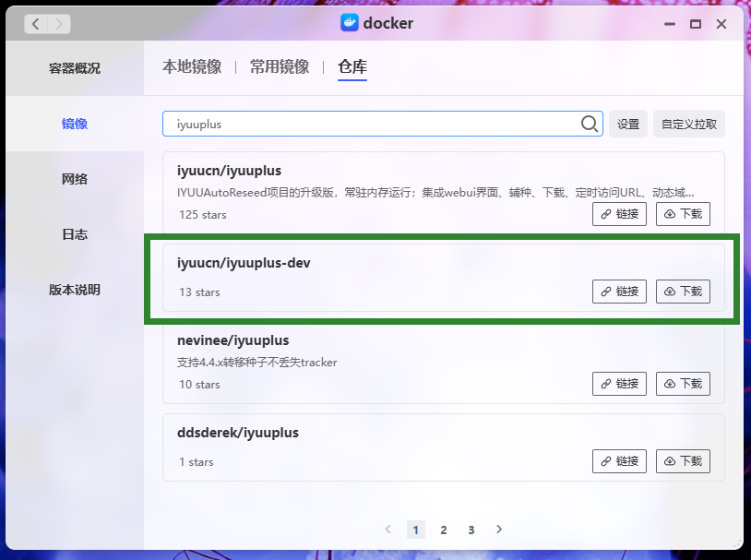Open 容器概况 in the sidebar
Viewport: 751px width, 560px height.
coord(75,68)
